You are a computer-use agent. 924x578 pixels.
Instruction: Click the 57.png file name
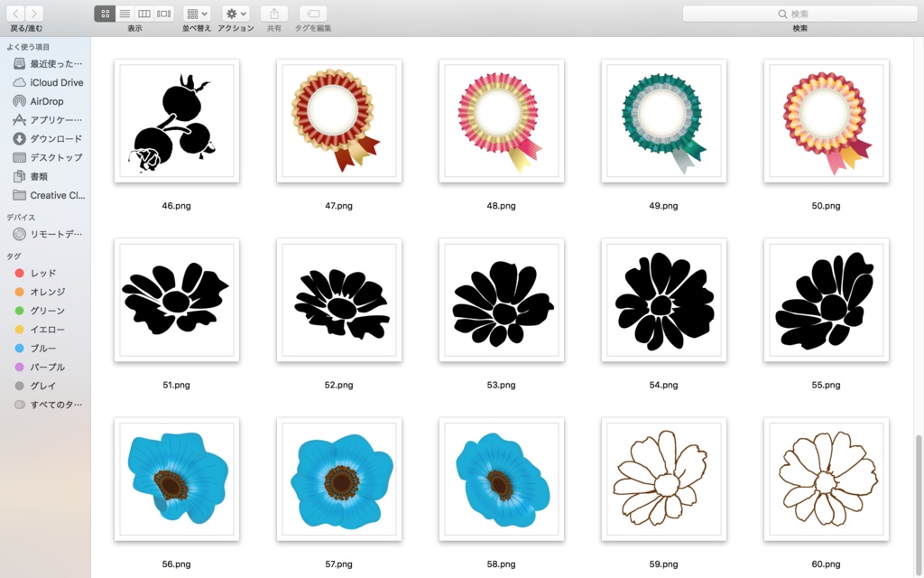pyautogui.click(x=339, y=564)
